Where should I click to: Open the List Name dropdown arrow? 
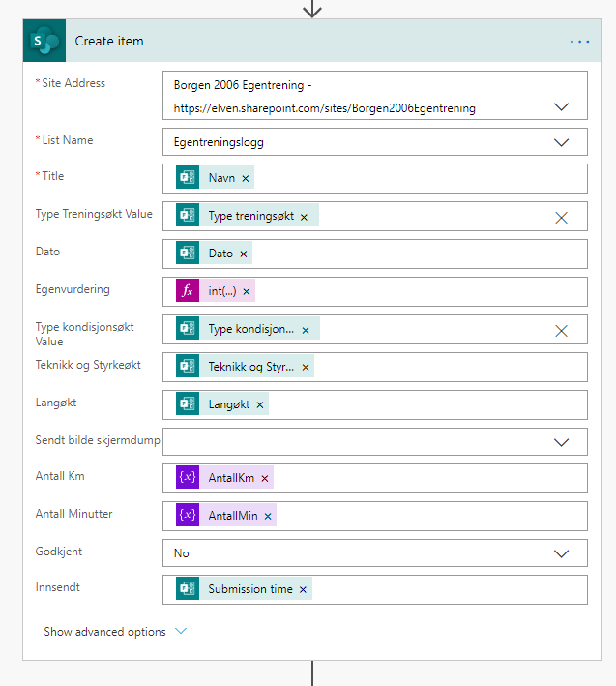(x=561, y=142)
